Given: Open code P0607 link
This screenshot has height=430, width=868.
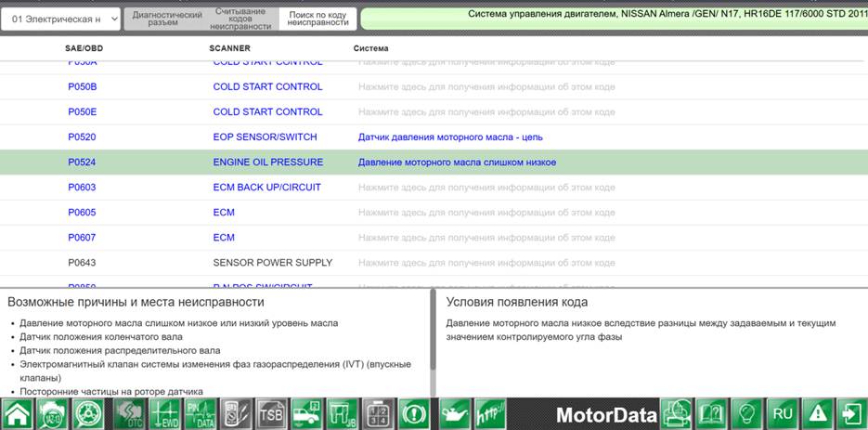Looking at the screenshot, I should [x=82, y=237].
